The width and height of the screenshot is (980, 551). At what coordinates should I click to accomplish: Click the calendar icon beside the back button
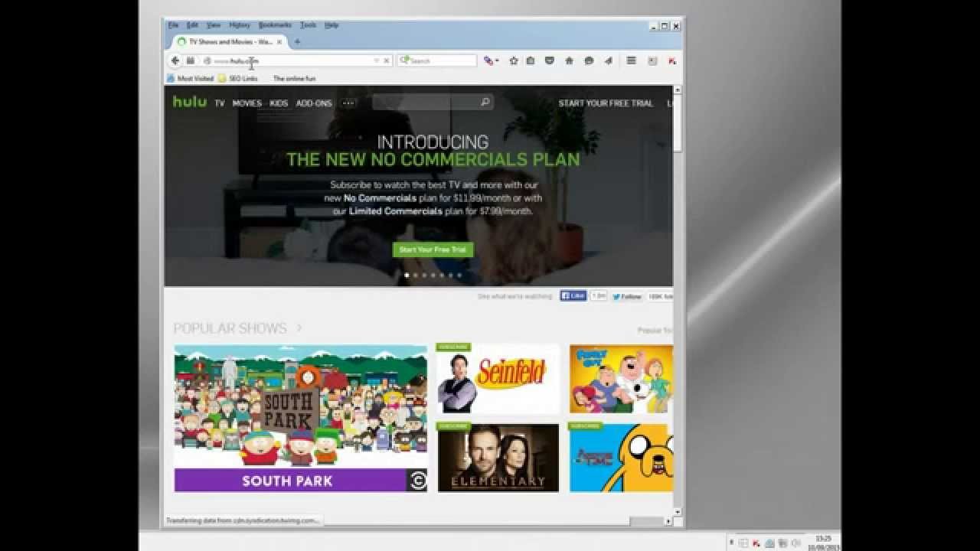(190, 60)
